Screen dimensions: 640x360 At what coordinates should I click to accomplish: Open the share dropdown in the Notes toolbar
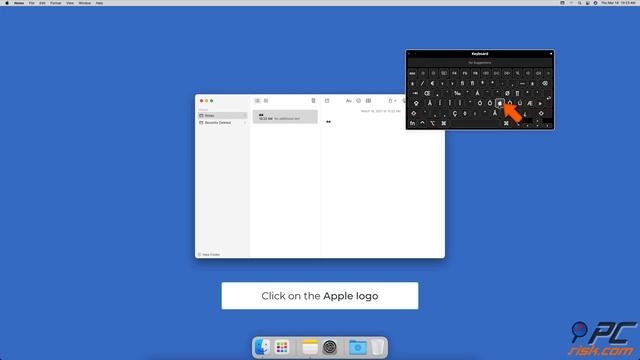point(392,100)
